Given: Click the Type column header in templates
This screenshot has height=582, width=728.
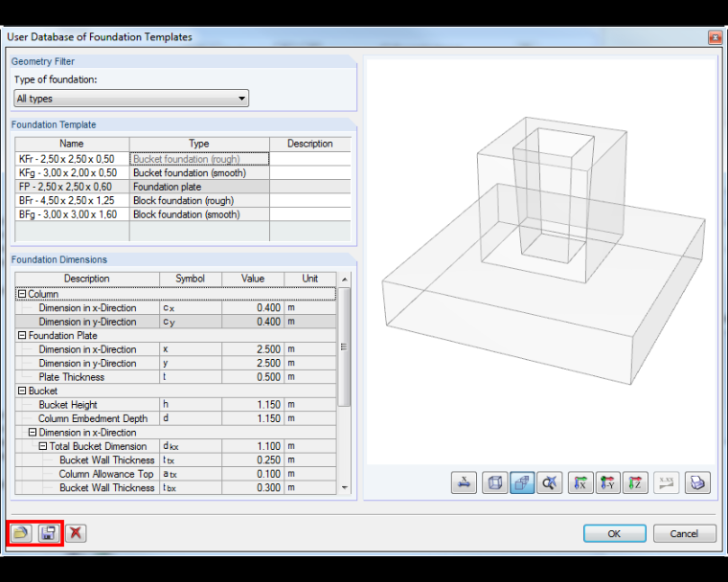Looking at the screenshot, I should pos(199,144).
